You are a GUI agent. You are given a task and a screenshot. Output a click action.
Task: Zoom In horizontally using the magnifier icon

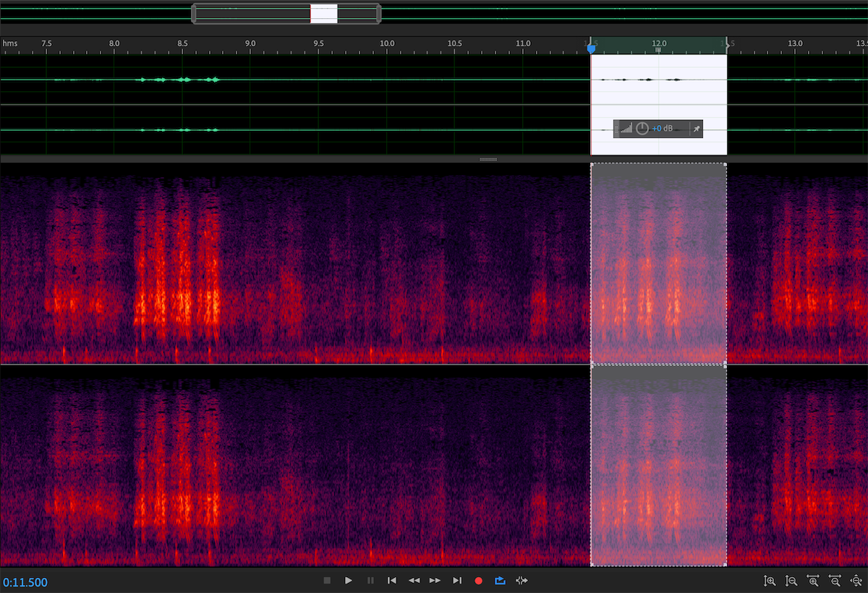pos(814,581)
